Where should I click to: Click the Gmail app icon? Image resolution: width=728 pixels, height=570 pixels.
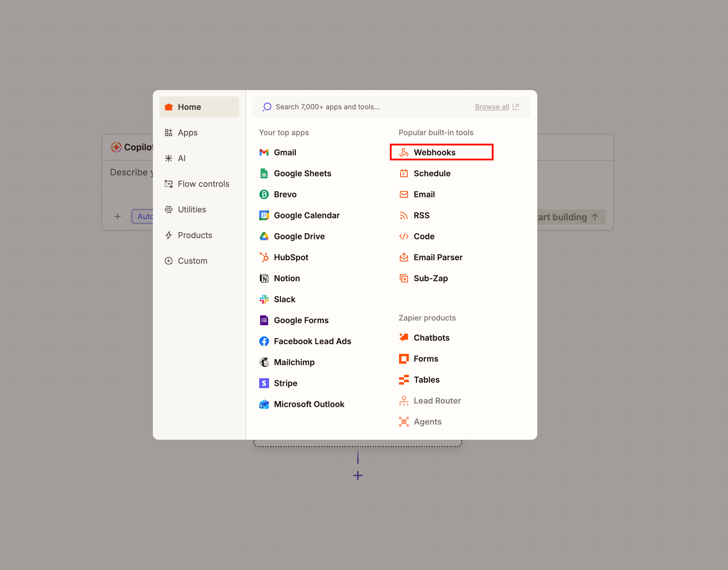(264, 152)
